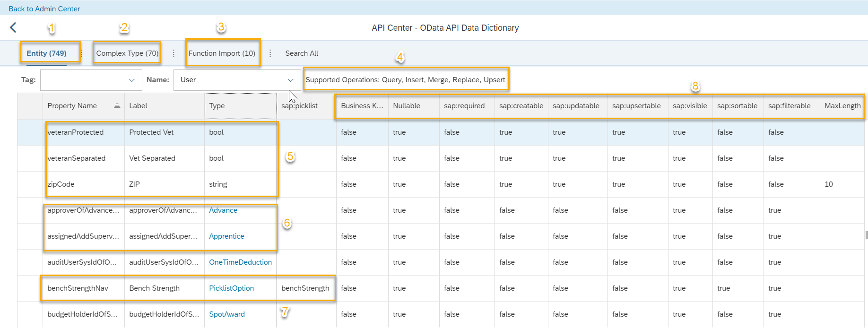Click the bool type cell for veteranSeparated

coord(241,158)
